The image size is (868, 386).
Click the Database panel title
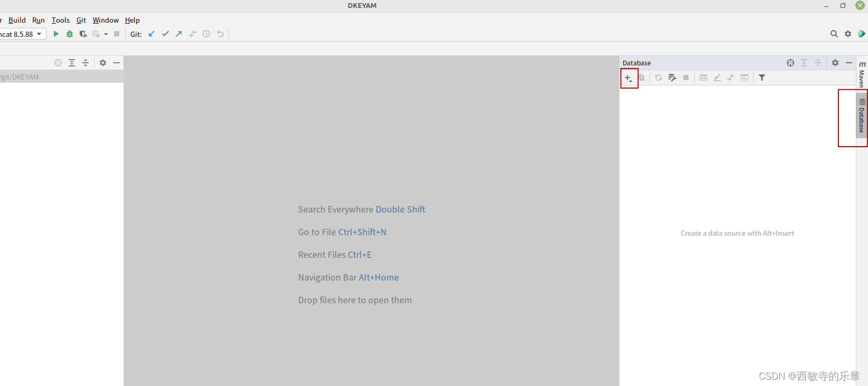(x=637, y=63)
